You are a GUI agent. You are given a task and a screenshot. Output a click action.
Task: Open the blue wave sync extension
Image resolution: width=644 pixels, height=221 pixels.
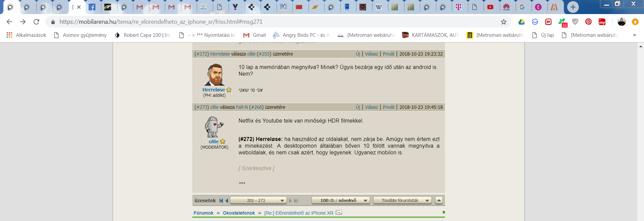(x=535, y=22)
